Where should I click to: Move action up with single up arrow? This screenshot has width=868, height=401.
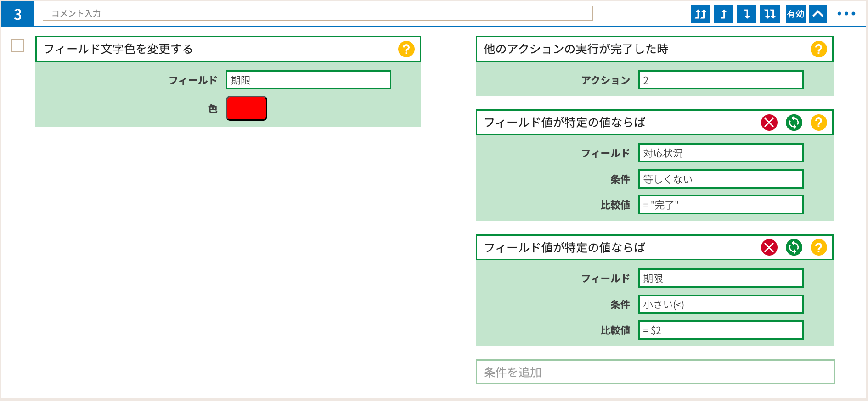tap(723, 14)
